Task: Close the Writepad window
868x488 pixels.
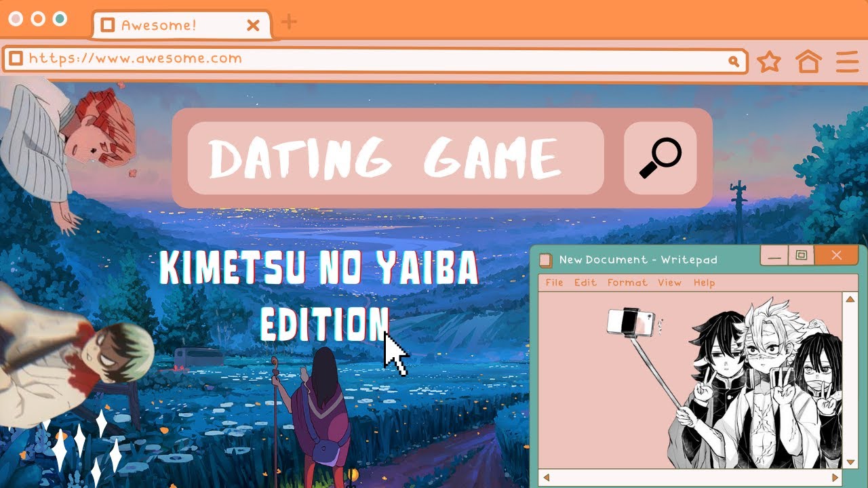Action: (836, 256)
